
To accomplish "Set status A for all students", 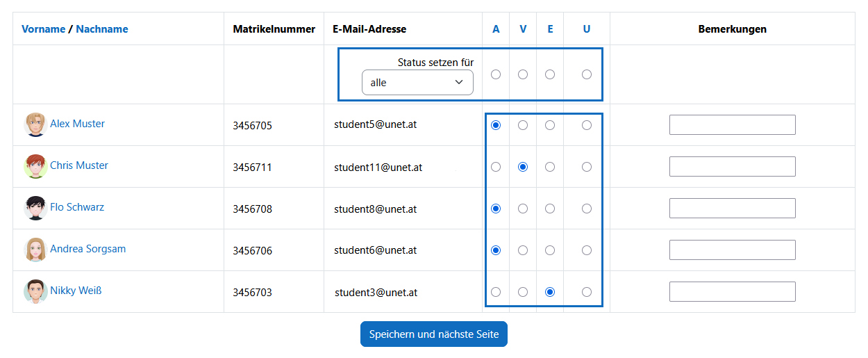I will click(496, 74).
